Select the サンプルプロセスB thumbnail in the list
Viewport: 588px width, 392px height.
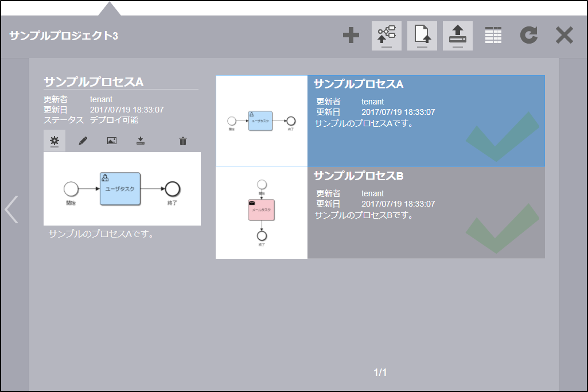point(262,213)
